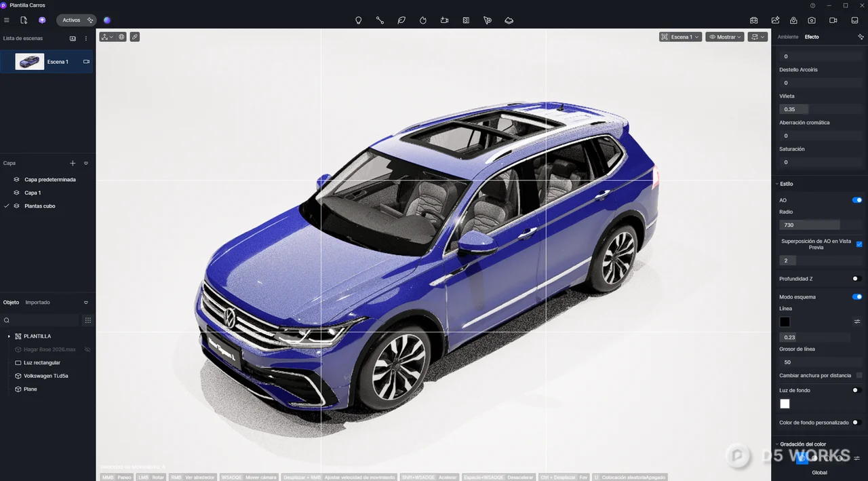Open the hamburger main menu
The height and width of the screenshot is (481, 868).
[7, 20]
